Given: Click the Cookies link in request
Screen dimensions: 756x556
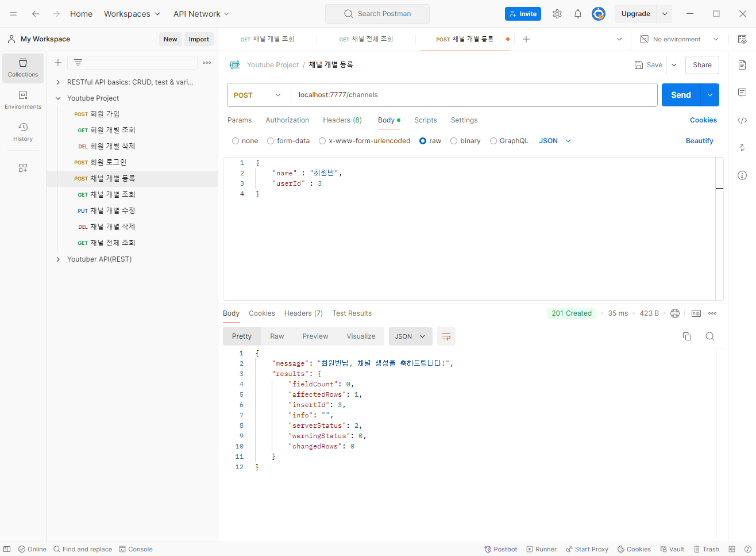Looking at the screenshot, I should pos(703,120).
